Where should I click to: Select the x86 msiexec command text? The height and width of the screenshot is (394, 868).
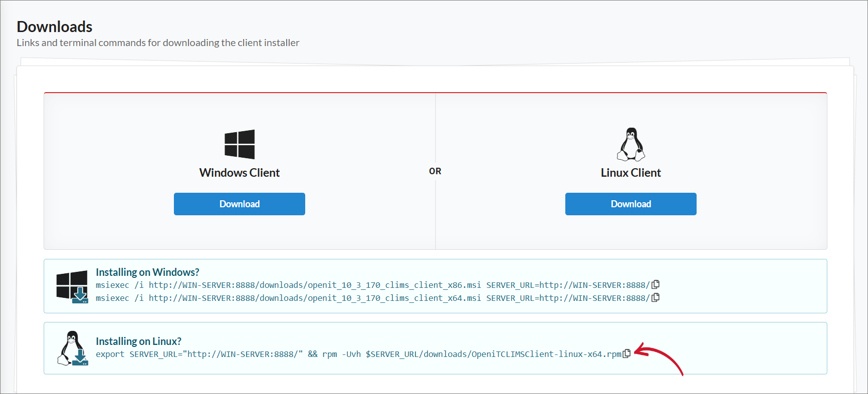pyautogui.click(x=373, y=285)
